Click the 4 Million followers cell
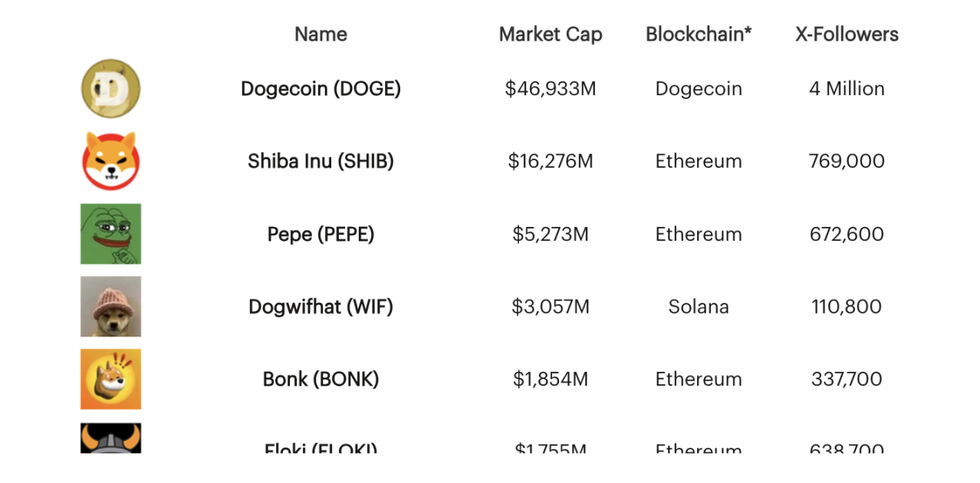 tap(847, 89)
